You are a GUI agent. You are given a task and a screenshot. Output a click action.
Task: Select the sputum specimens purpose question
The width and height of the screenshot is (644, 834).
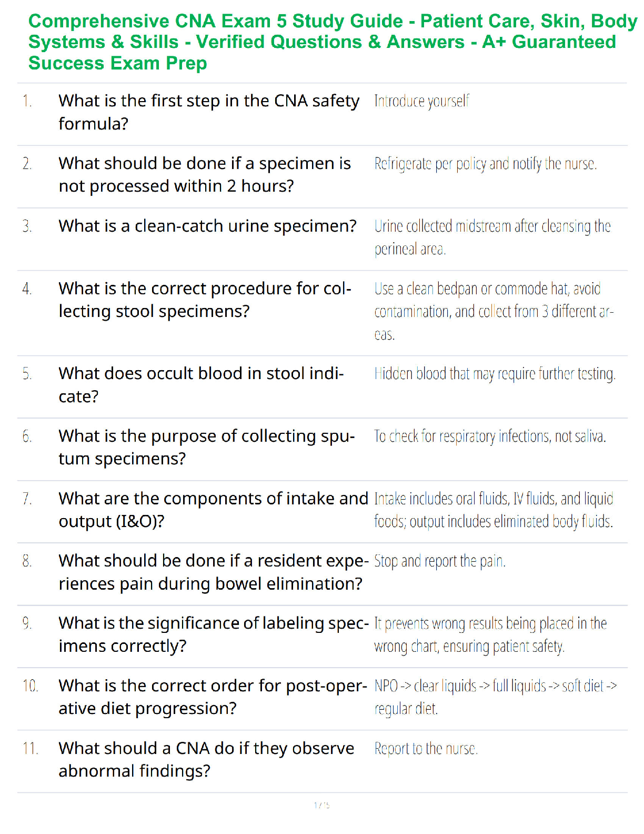click(207, 448)
